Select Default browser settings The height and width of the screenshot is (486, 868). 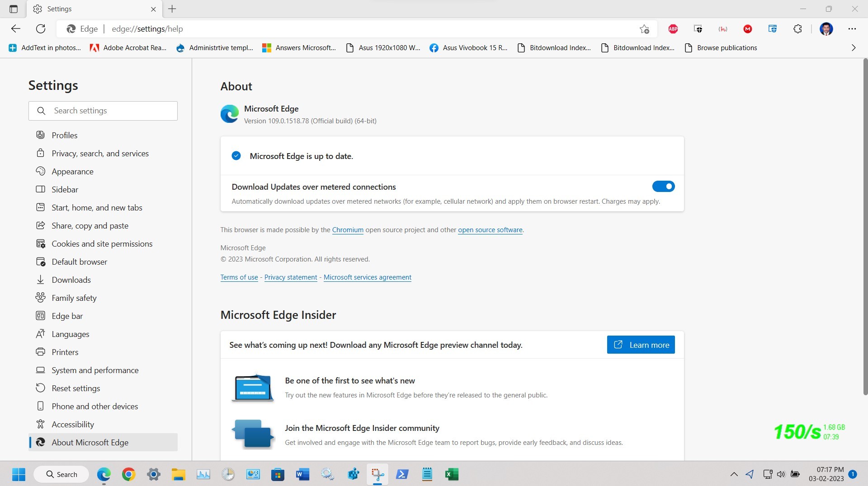103,262
